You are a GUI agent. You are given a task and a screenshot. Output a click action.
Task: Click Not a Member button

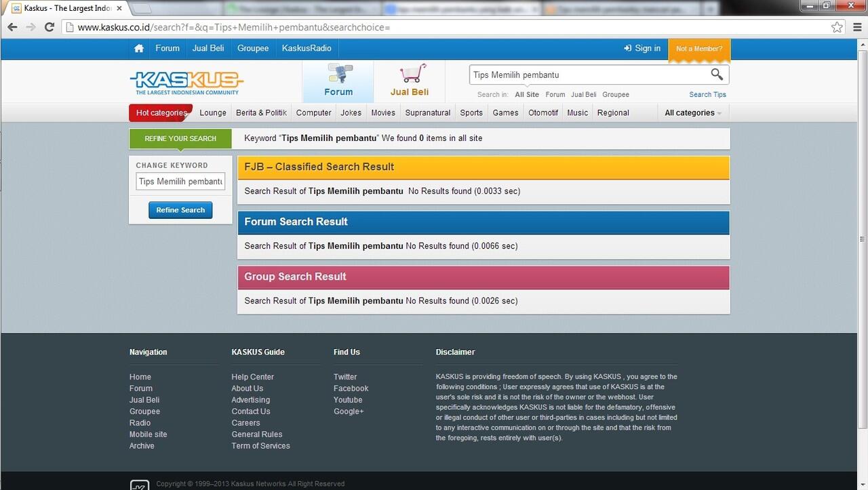pos(699,49)
